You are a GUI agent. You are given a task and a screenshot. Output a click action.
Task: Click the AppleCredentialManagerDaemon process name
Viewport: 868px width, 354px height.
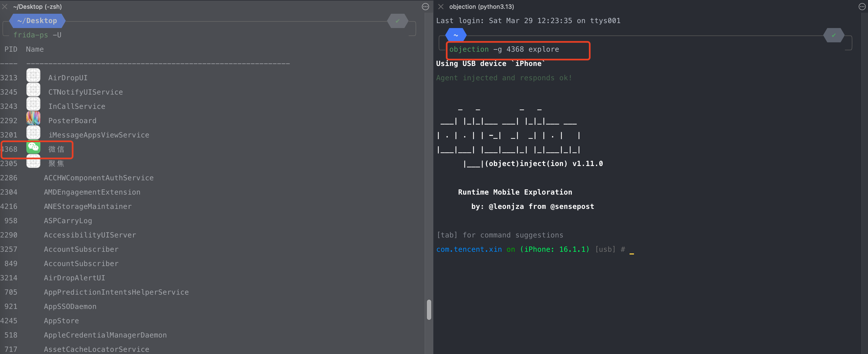coord(105,335)
